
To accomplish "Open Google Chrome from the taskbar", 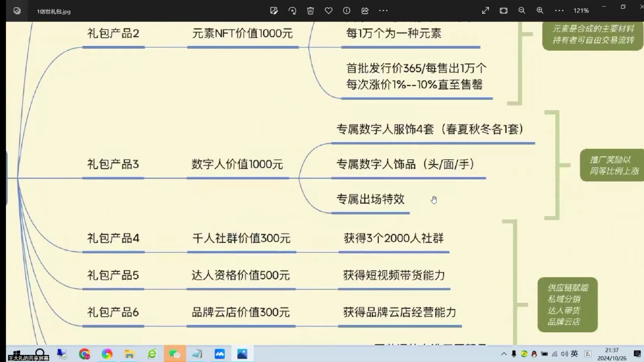I will pyautogui.click(x=85, y=354).
